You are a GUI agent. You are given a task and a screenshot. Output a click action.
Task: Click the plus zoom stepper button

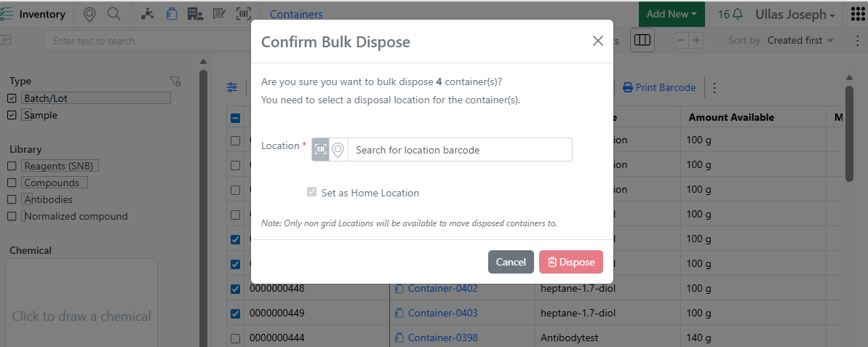coord(696,41)
